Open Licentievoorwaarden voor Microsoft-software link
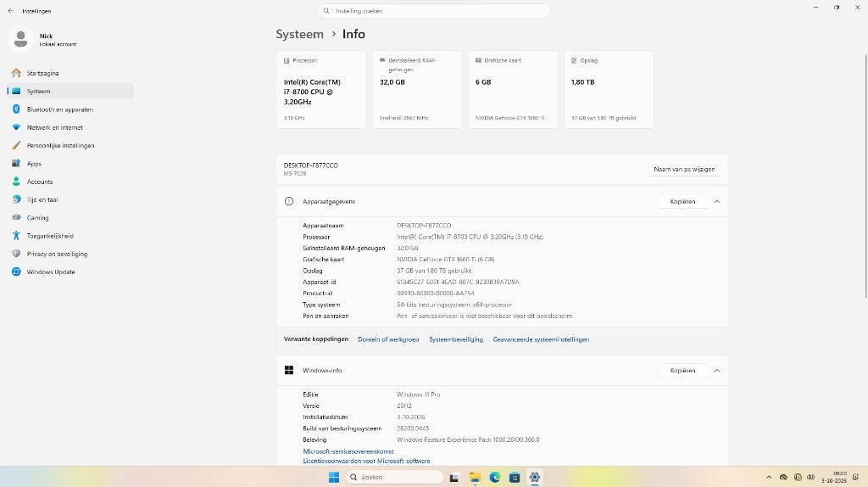The width and height of the screenshot is (868, 487). click(x=366, y=461)
